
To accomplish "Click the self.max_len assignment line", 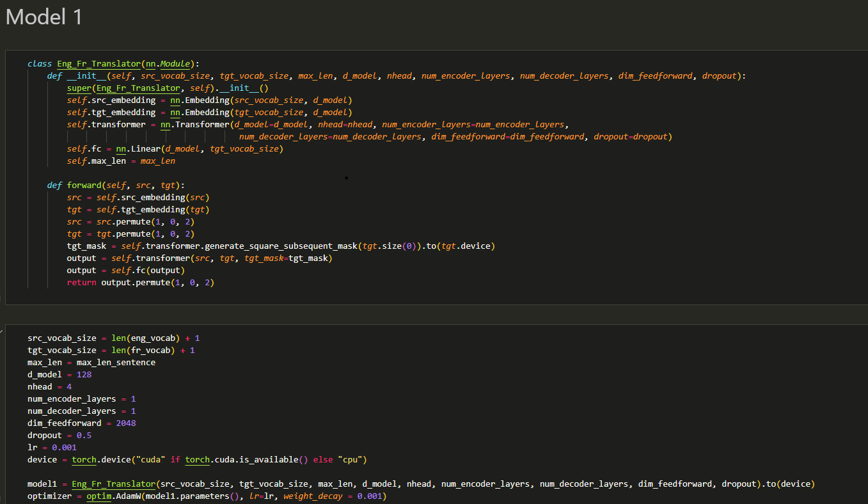I will click(120, 161).
